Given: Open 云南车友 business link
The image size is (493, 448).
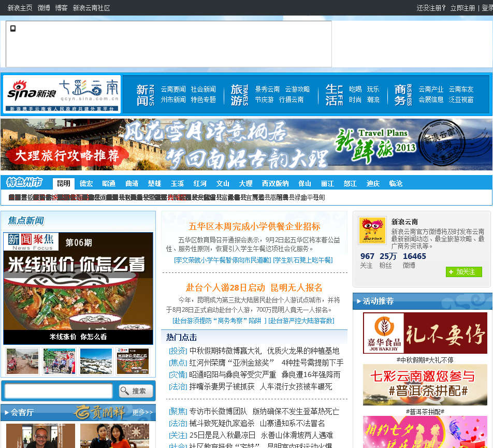Looking at the screenshot, I should pyautogui.click(x=461, y=89).
